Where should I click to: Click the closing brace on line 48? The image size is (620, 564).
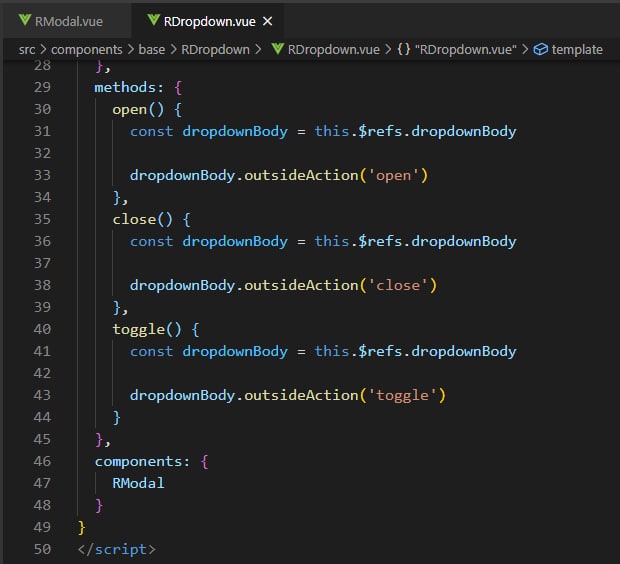[99, 505]
